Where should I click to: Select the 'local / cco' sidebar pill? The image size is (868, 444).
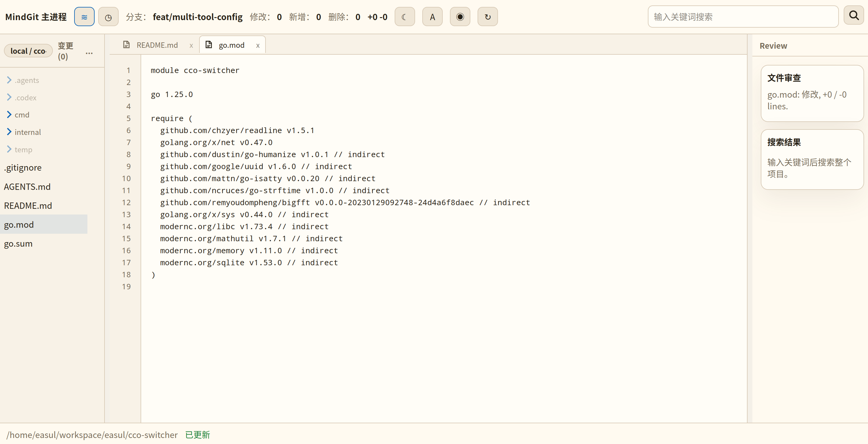pyautogui.click(x=28, y=51)
